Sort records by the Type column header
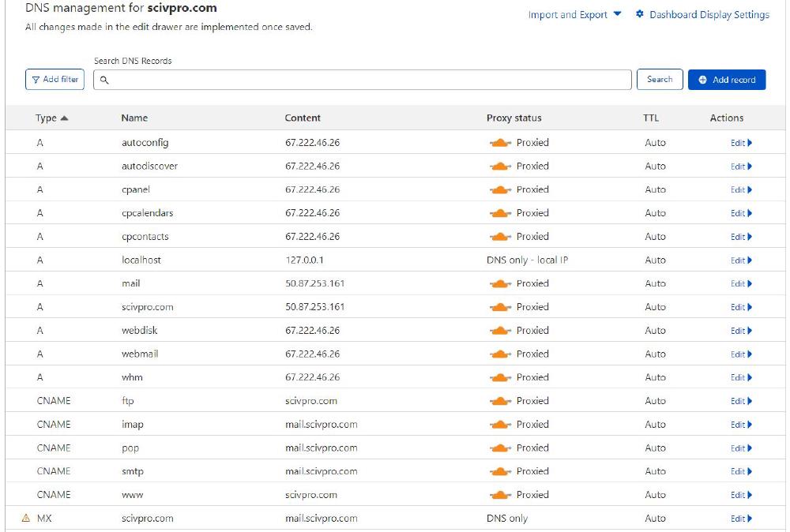790x532 pixels. click(51, 118)
